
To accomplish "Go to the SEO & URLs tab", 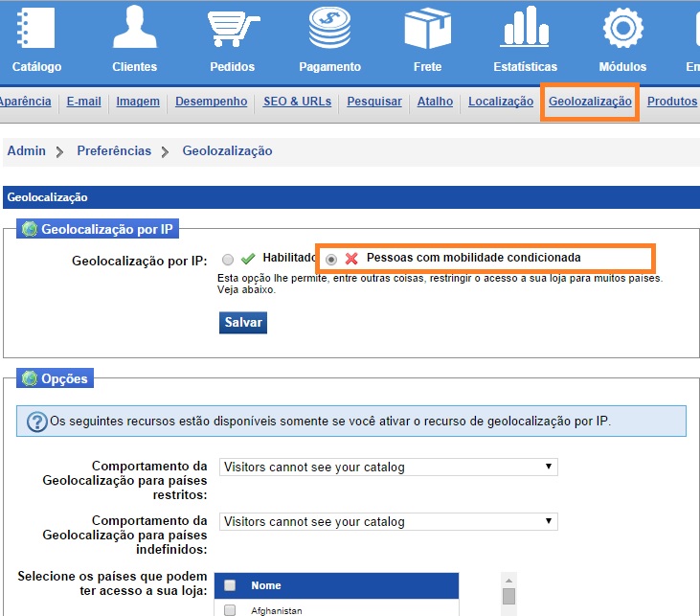I will (297, 102).
